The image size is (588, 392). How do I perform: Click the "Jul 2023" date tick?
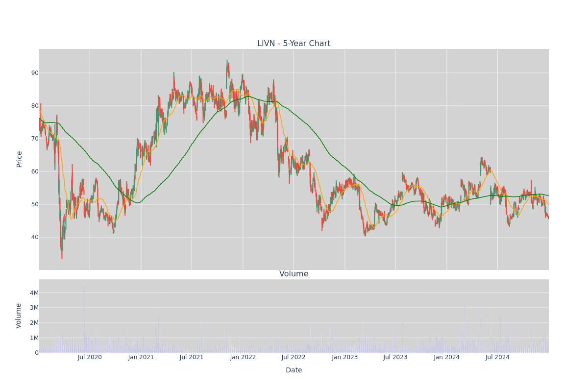[395, 357]
